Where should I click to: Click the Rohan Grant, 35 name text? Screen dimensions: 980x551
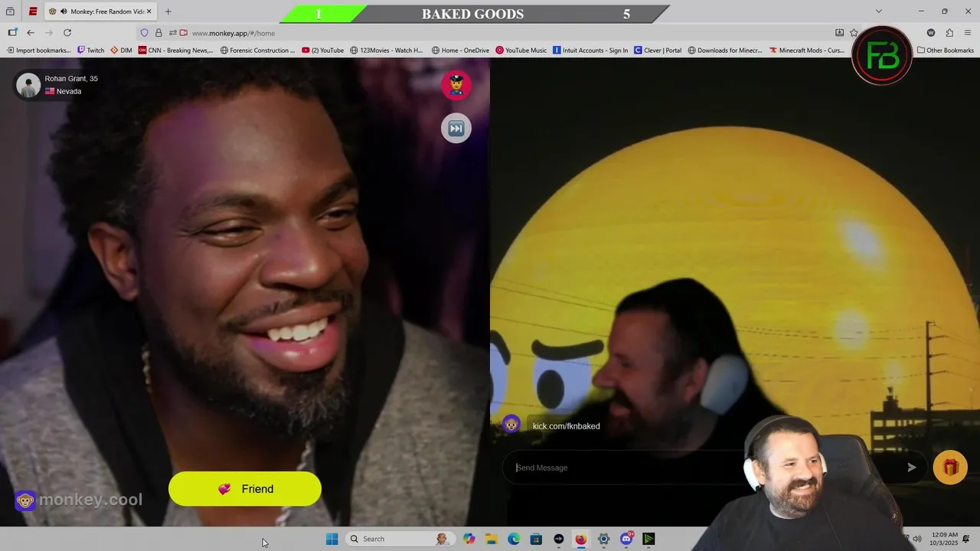click(71, 79)
